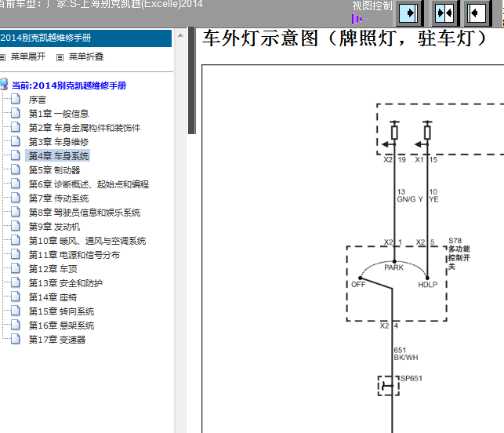The height and width of the screenshot is (433, 504).
Task: Open 第14章 座椅
Action: [53, 297]
